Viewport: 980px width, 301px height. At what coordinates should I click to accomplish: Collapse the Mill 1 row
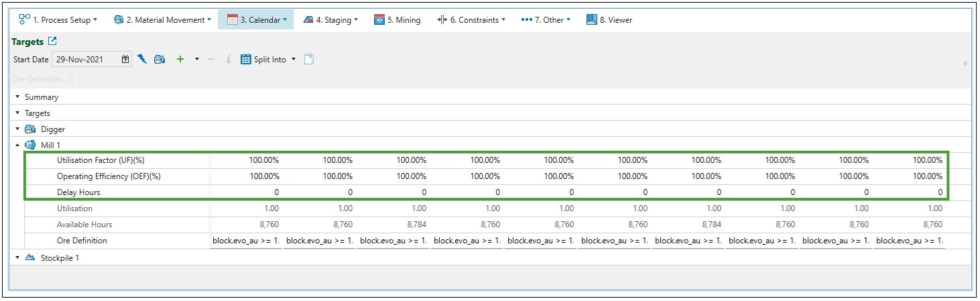coord(17,145)
